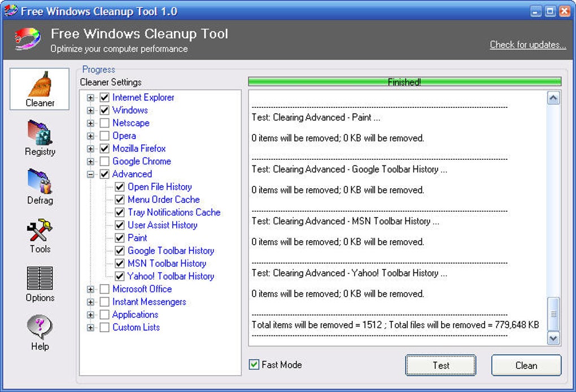Enable the Applications checkbox
Screen dimensions: 576x392
pyautogui.click(x=104, y=315)
